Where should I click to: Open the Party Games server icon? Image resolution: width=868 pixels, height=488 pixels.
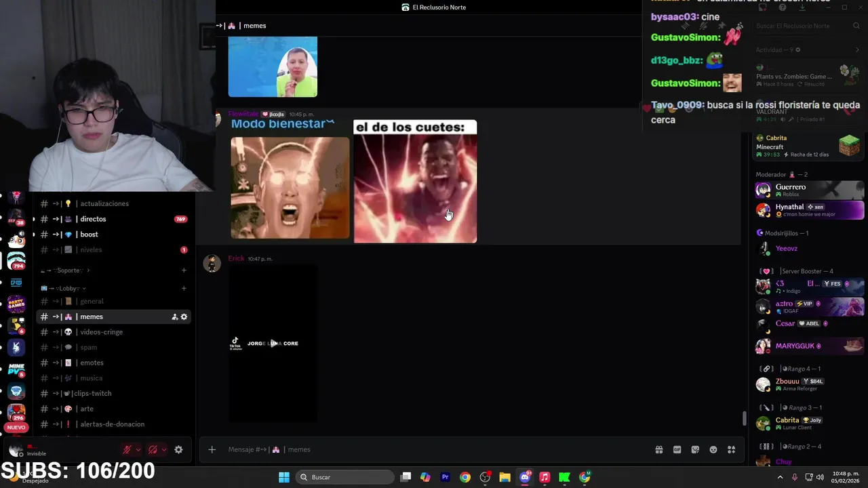coord(16,304)
